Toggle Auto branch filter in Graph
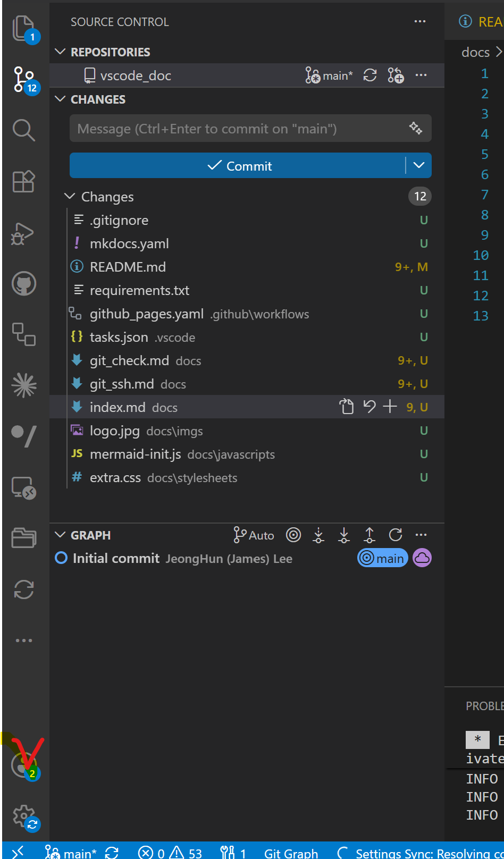Image resolution: width=504 pixels, height=859 pixels. coord(254,535)
